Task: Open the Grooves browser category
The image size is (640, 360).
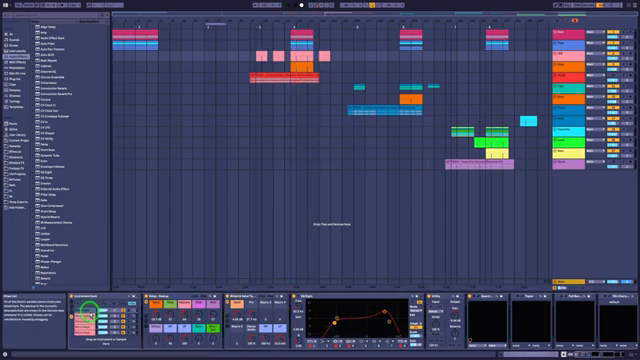Action: pos(15,96)
